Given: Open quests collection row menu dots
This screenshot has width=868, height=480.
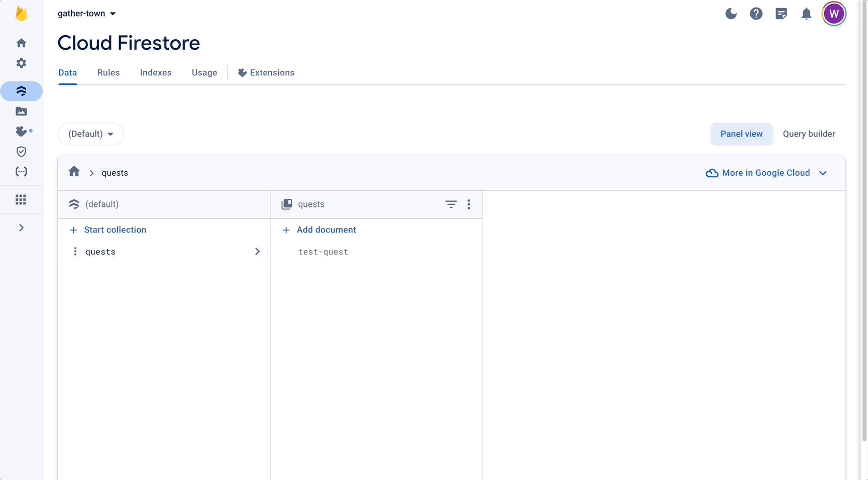Looking at the screenshot, I should coord(75,252).
